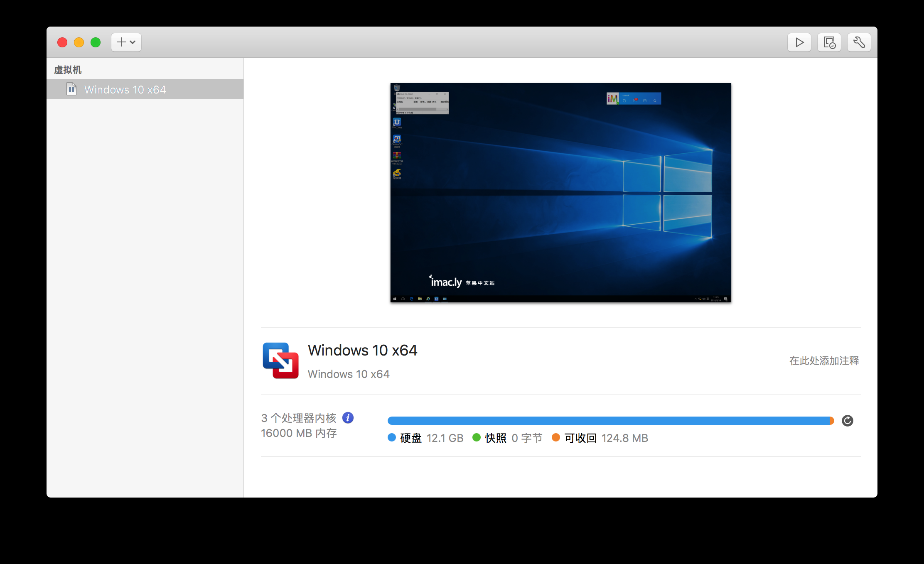The height and width of the screenshot is (564, 924).
Task: Add a note in the annotation field
Action: (x=824, y=360)
